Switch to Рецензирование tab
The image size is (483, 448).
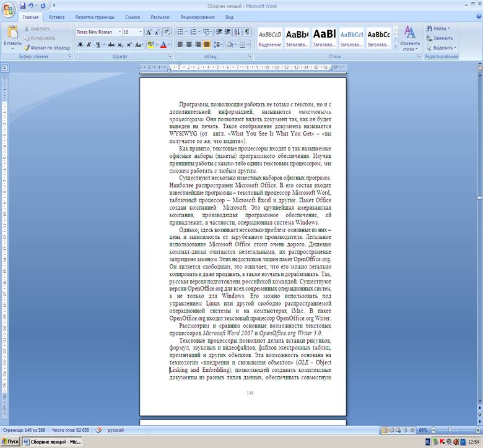pos(198,17)
